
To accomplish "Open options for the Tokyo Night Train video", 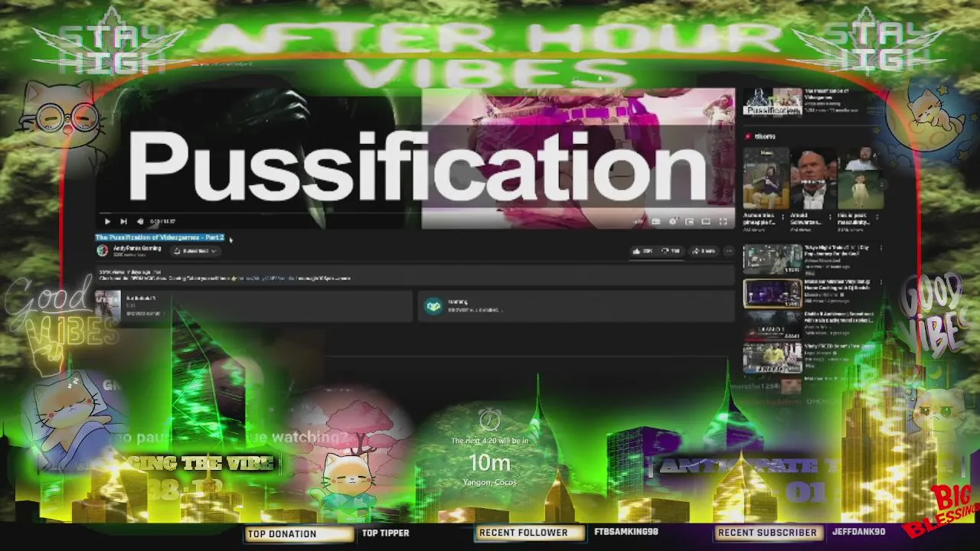I will 880,249.
